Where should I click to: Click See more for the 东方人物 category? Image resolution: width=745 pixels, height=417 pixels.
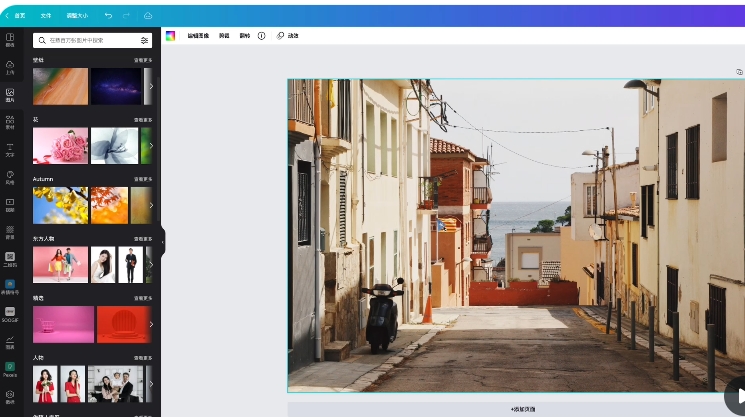point(143,239)
